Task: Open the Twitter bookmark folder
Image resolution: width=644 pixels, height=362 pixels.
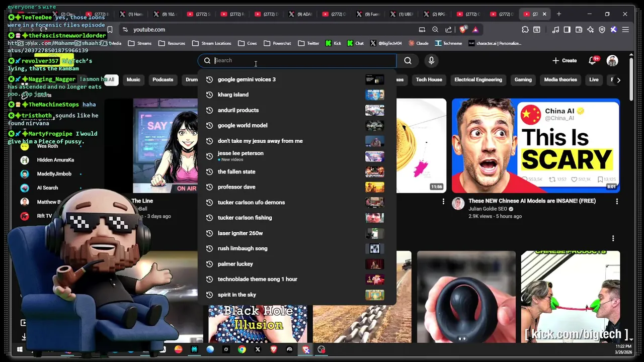Action: pyautogui.click(x=308, y=43)
